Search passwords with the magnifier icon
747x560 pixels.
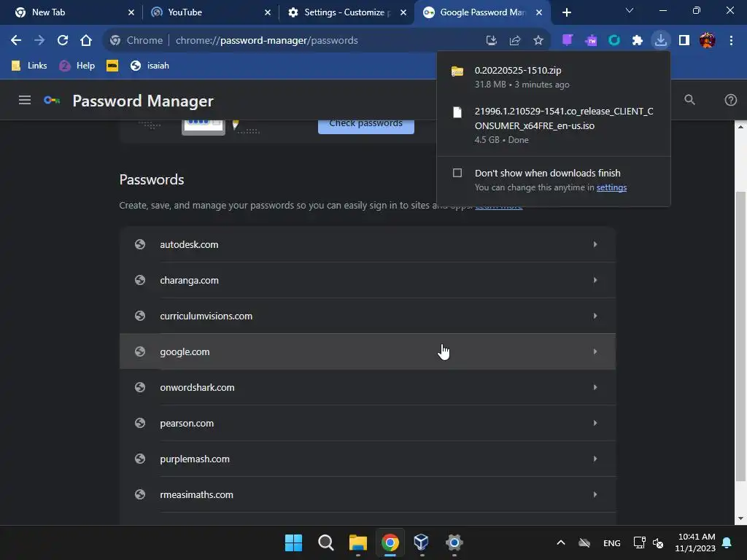(689, 100)
